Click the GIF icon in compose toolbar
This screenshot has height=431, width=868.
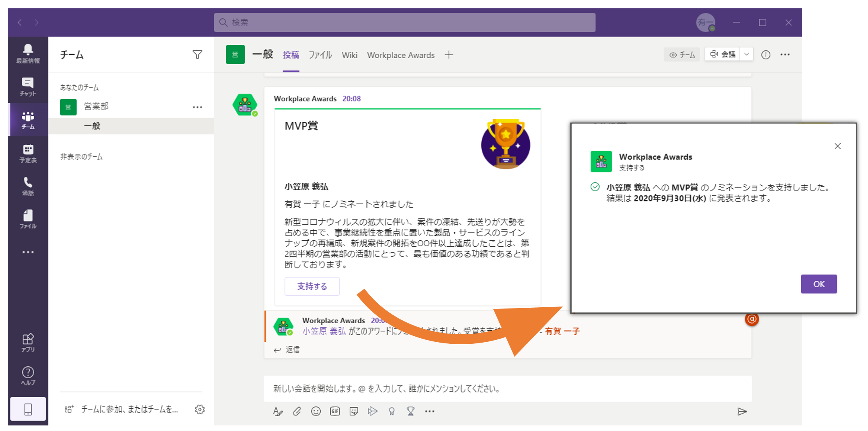coord(335,411)
